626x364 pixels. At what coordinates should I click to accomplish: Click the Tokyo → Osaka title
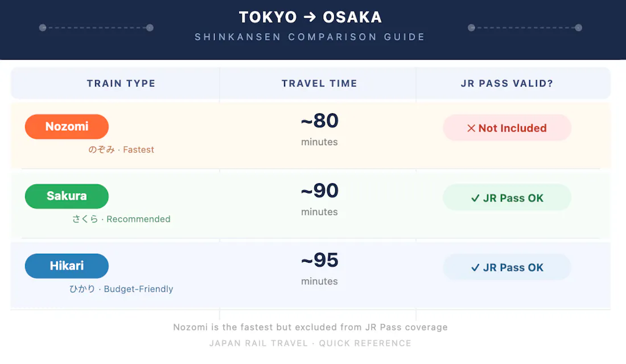coord(310,18)
